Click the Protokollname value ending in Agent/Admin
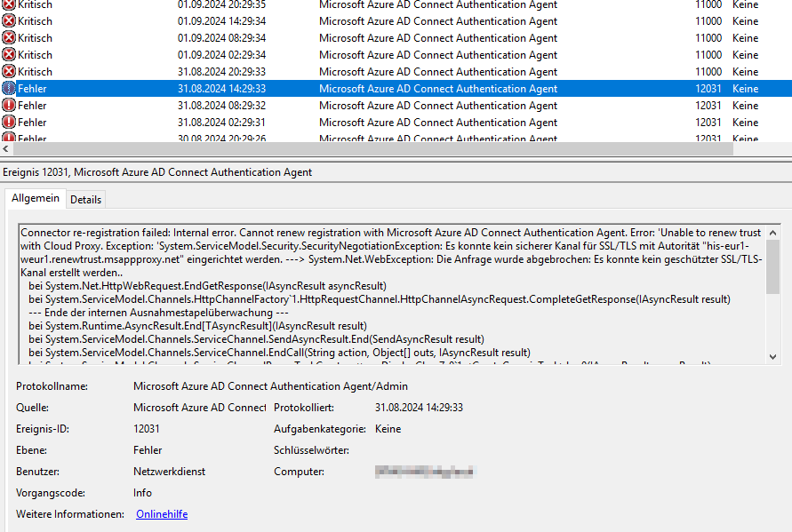Viewport: 792px width, 532px height. click(x=271, y=386)
